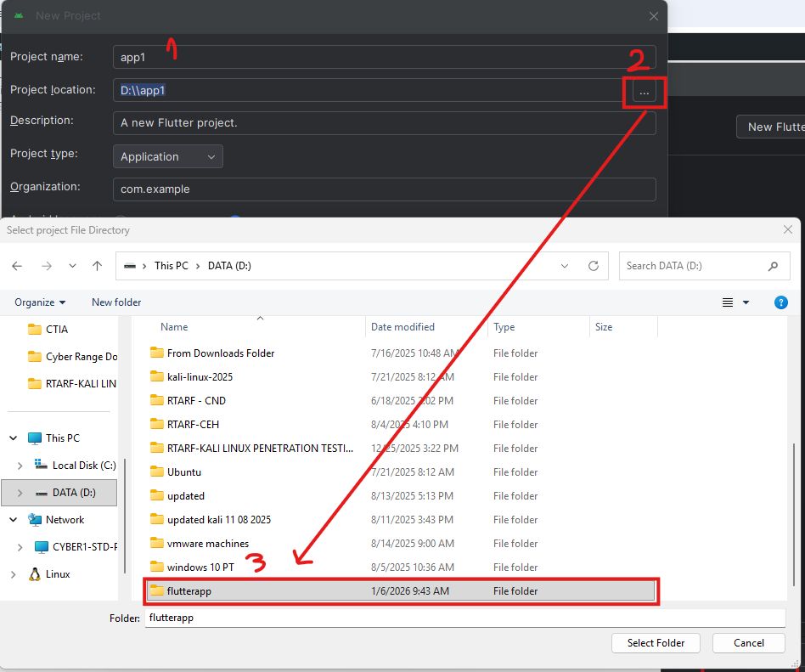Click the search magnifier icon

coord(773,266)
